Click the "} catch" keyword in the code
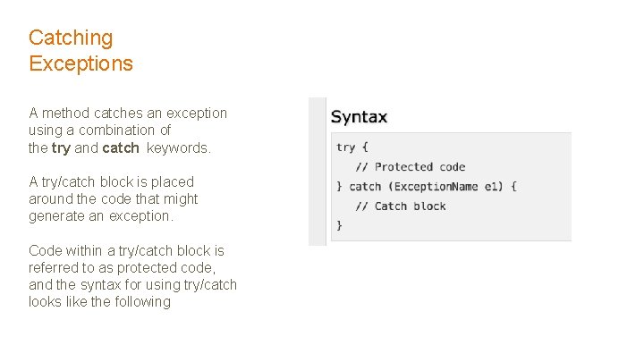Viewport: 644px width, 362px height. pos(359,187)
